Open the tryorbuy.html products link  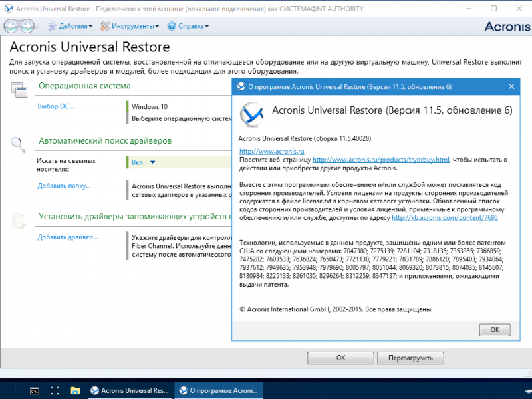point(380,159)
